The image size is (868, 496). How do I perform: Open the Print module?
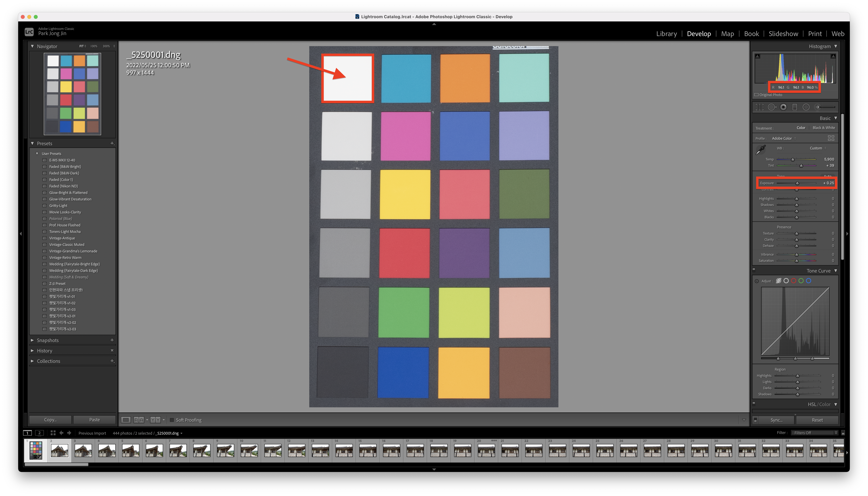815,33
